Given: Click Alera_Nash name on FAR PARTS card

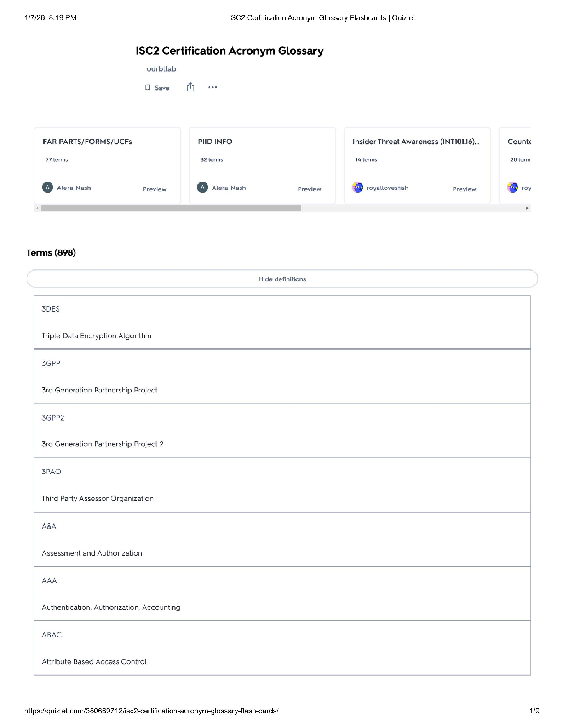Looking at the screenshot, I should click(74, 188).
